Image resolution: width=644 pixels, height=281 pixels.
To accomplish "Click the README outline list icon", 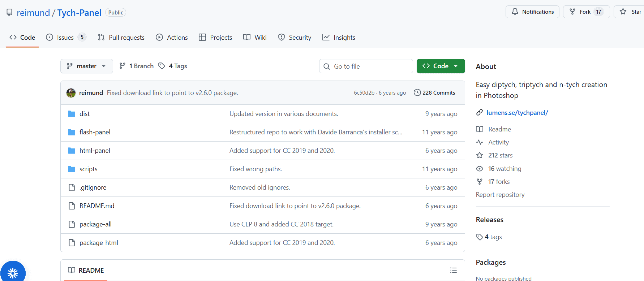I will [453, 270].
